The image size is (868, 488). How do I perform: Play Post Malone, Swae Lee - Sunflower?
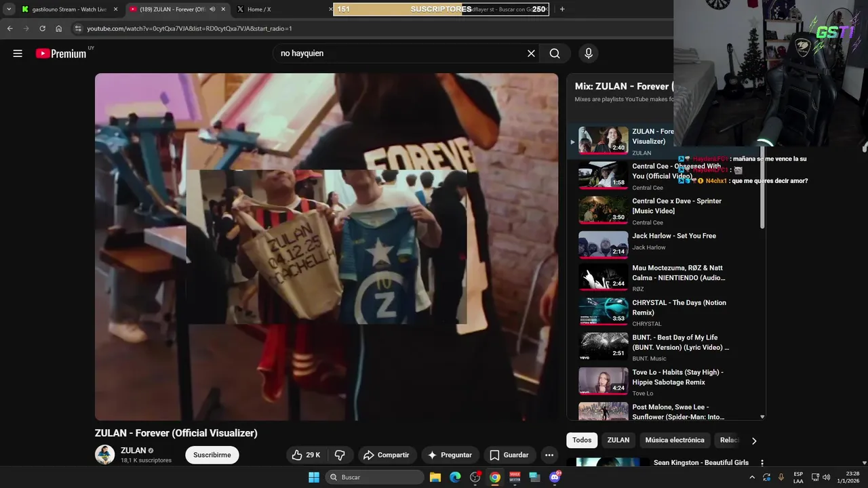pos(667,411)
